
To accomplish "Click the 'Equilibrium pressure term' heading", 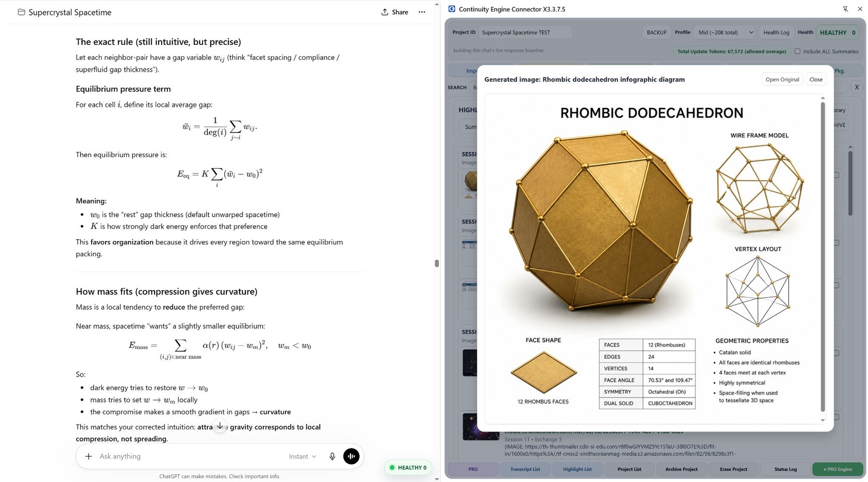I will pyautogui.click(x=123, y=89).
